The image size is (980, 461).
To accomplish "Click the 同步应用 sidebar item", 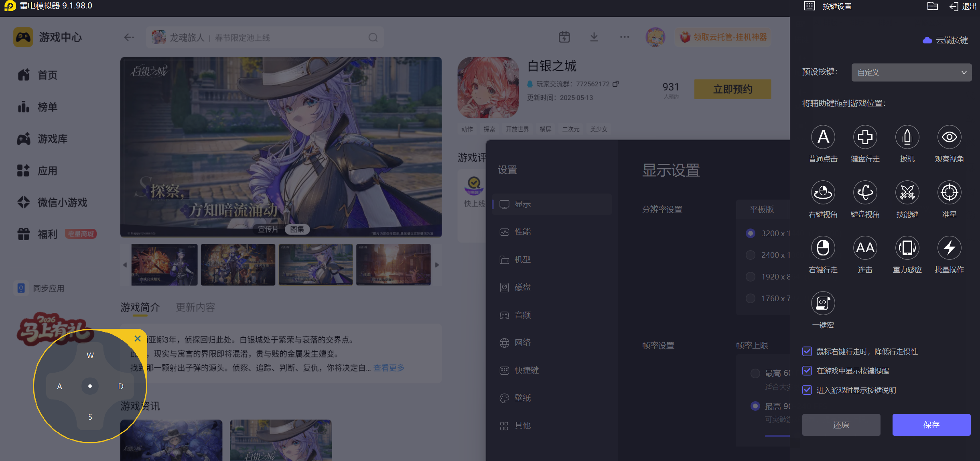I will pos(39,288).
